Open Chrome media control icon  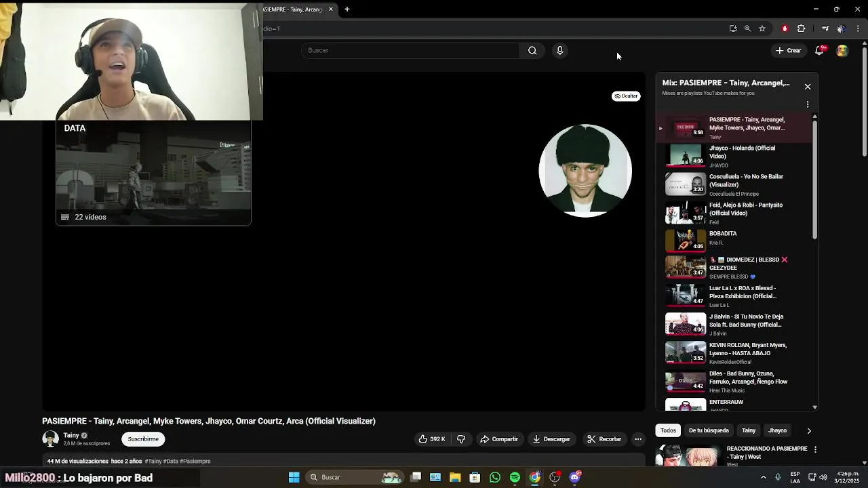point(825,28)
